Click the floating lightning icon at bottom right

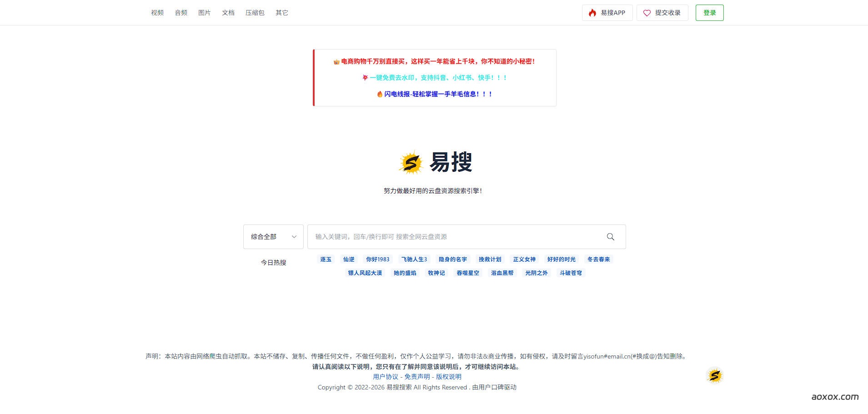715,375
